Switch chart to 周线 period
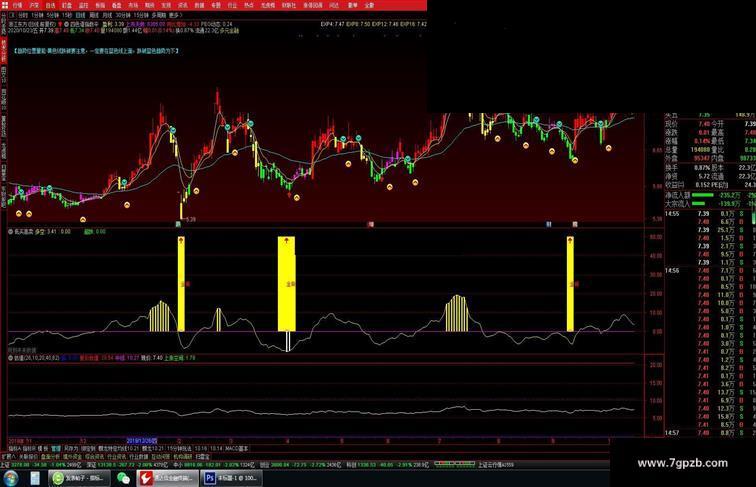Image resolution: width=756 pixels, height=487 pixels. point(94,15)
